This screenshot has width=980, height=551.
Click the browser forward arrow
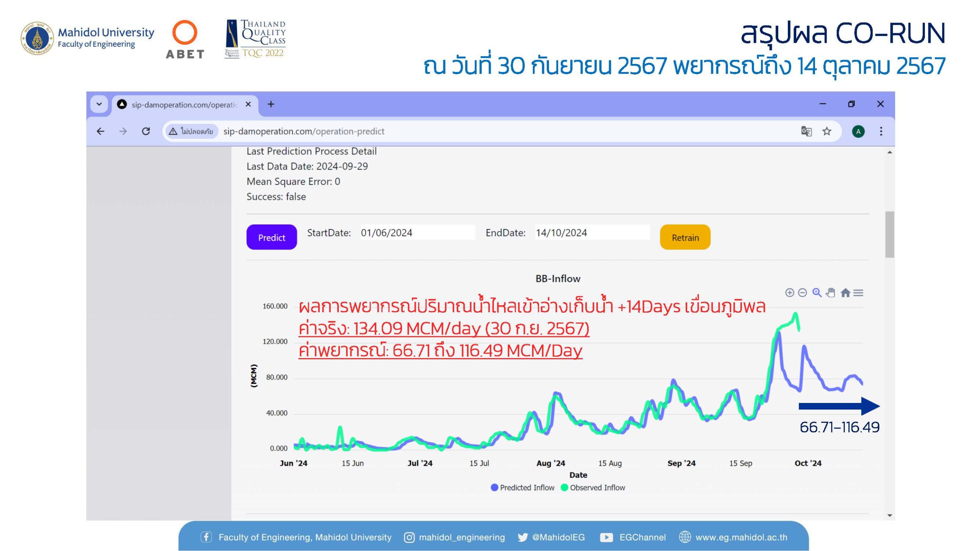pyautogui.click(x=123, y=131)
